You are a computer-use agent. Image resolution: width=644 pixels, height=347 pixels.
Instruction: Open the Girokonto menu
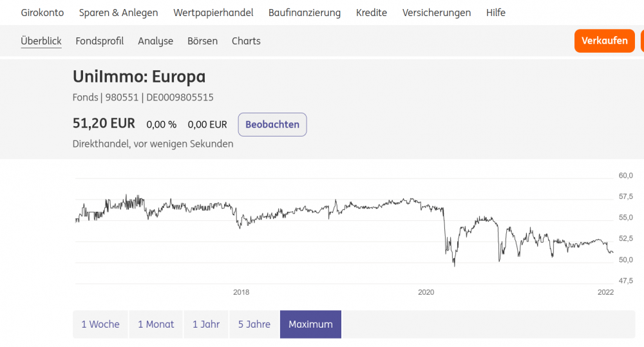coord(42,13)
